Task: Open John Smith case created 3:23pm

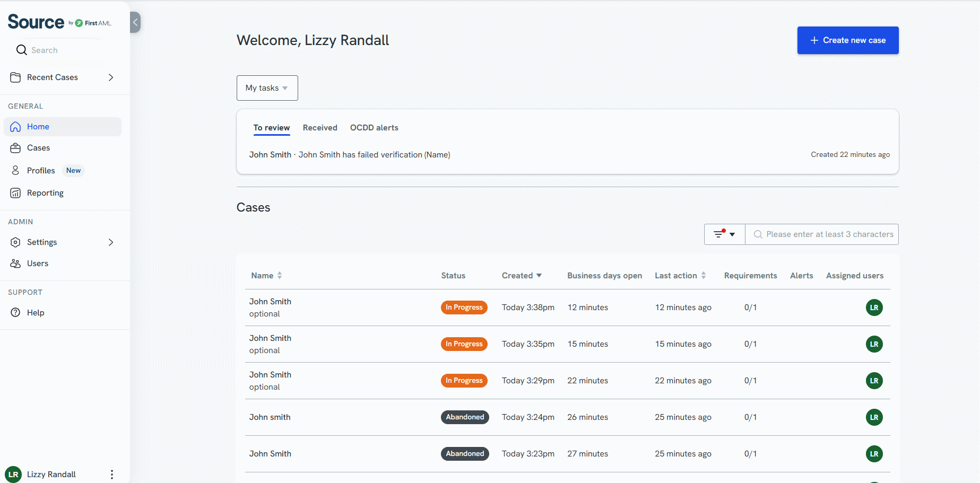Action: tap(567, 454)
